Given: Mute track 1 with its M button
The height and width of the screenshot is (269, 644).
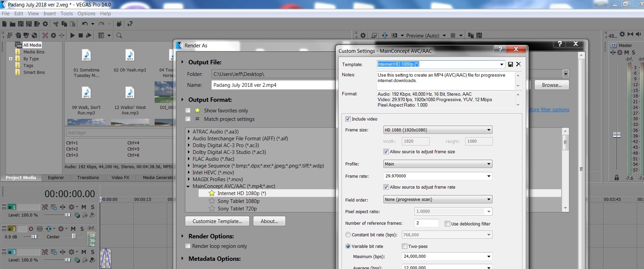Looking at the screenshot, I should pyautogui.click(x=84, y=207).
